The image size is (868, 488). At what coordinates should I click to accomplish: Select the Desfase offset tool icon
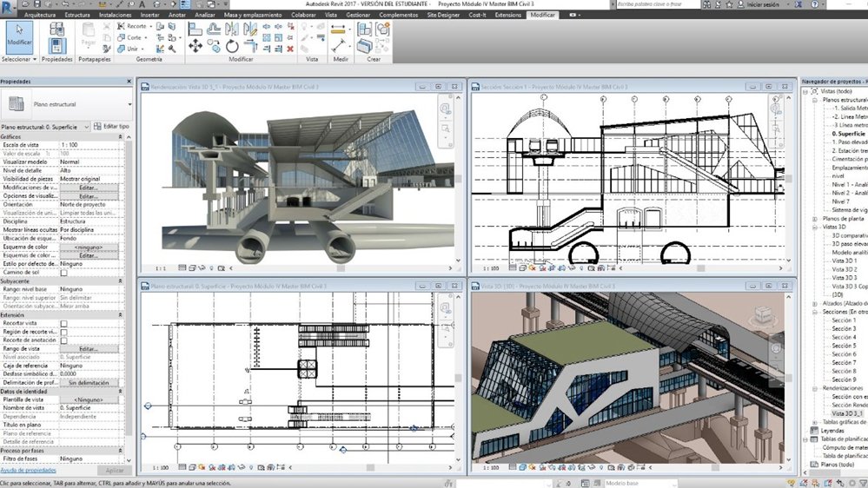[x=214, y=30]
